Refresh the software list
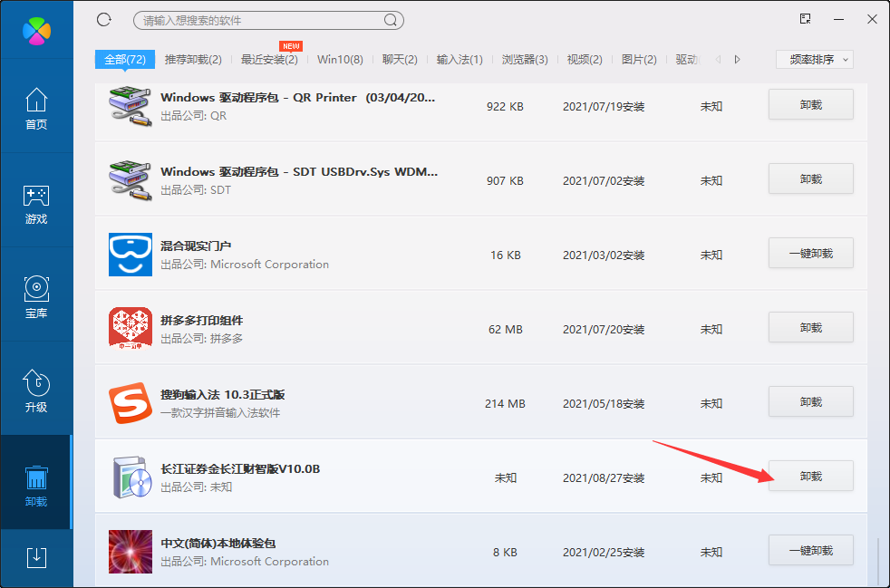Image resolution: width=890 pixels, height=588 pixels. point(104,20)
